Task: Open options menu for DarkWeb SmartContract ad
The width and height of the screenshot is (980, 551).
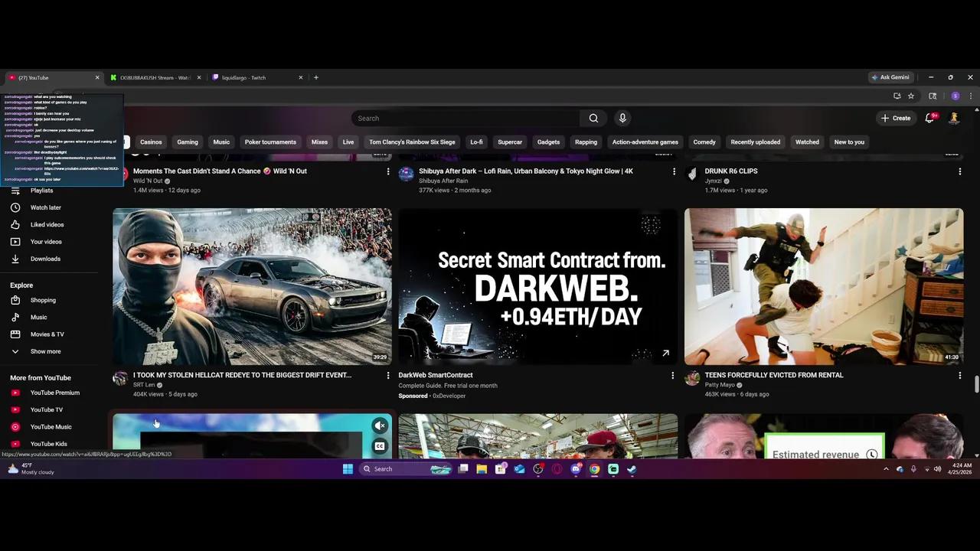Action: click(x=673, y=376)
